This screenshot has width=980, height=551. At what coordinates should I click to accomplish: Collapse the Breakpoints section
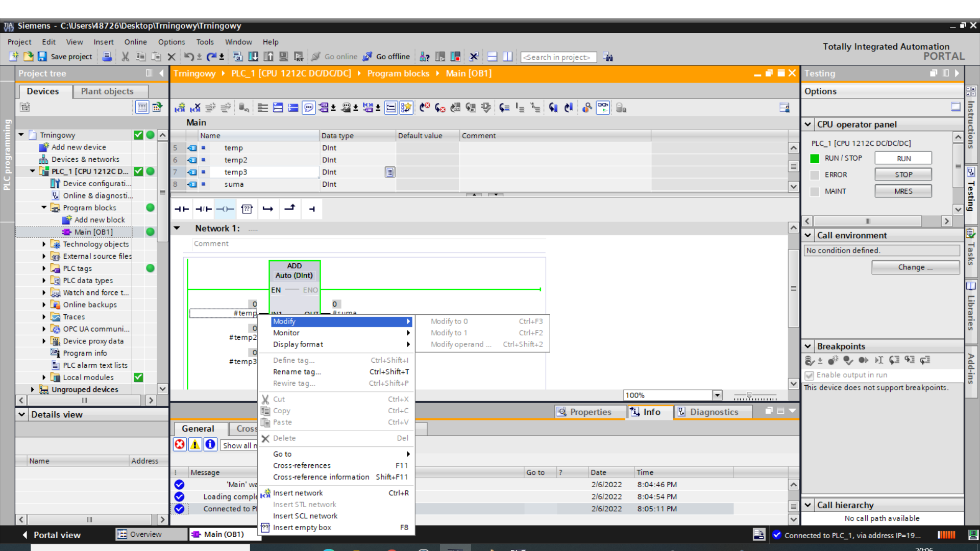click(x=808, y=346)
